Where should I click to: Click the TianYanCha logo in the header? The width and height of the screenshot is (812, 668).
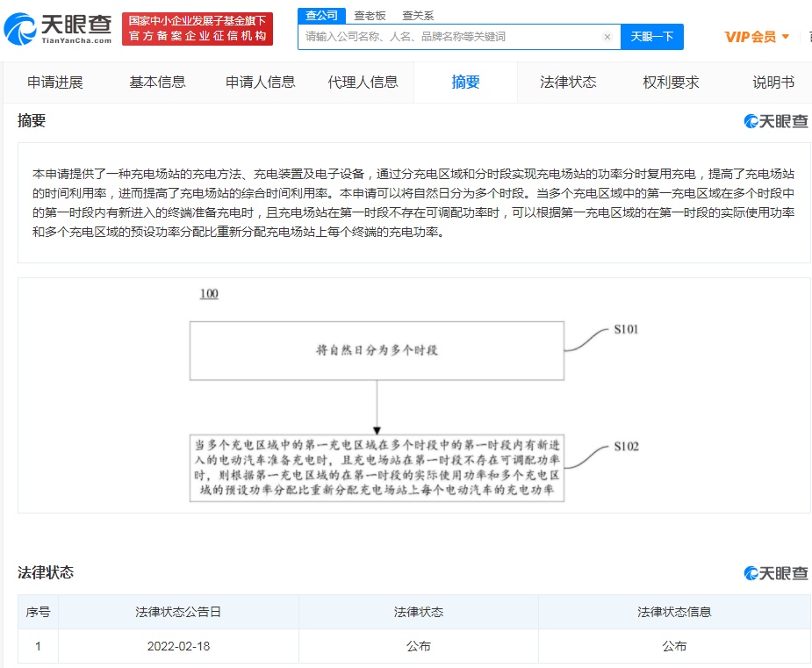pos(58,29)
